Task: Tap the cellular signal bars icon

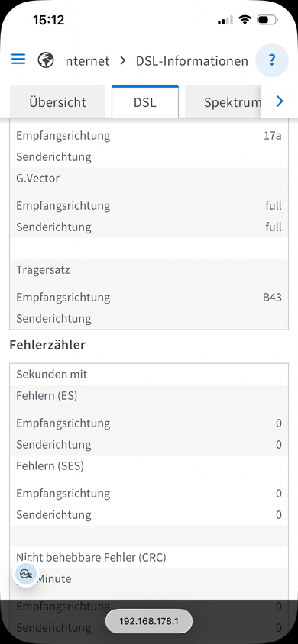Action: pyautogui.click(x=225, y=20)
